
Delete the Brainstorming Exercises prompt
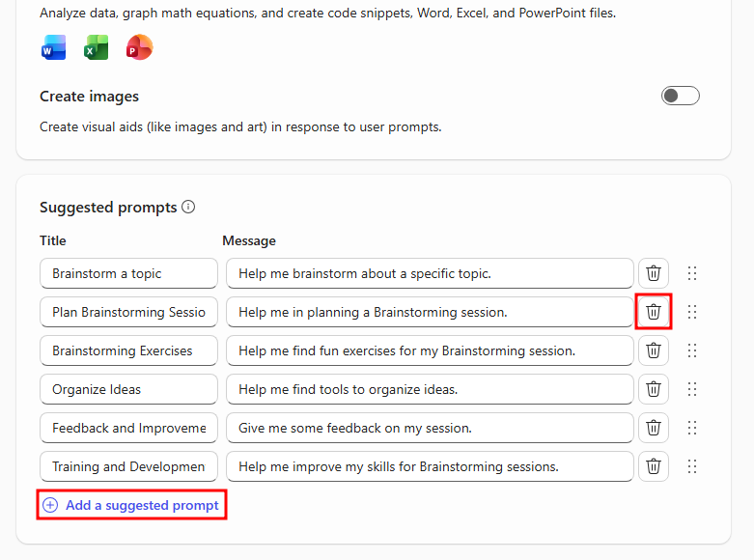pyautogui.click(x=654, y=350)
